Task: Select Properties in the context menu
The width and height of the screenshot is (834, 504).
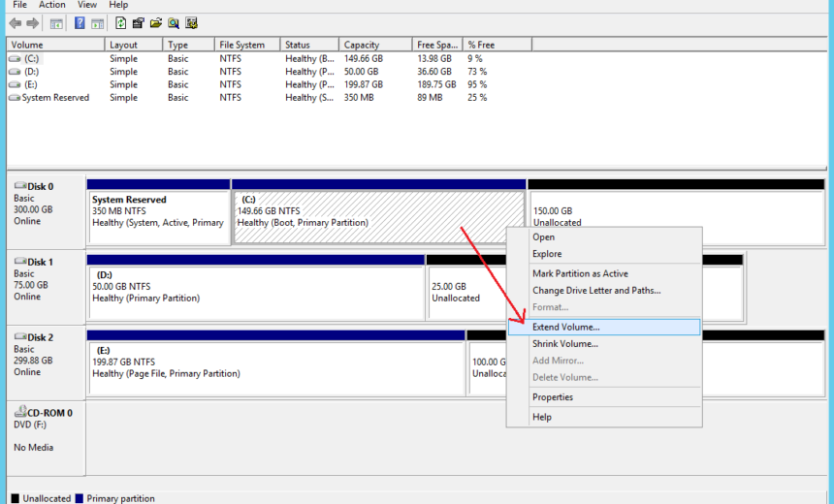Action: coord(552,397)
